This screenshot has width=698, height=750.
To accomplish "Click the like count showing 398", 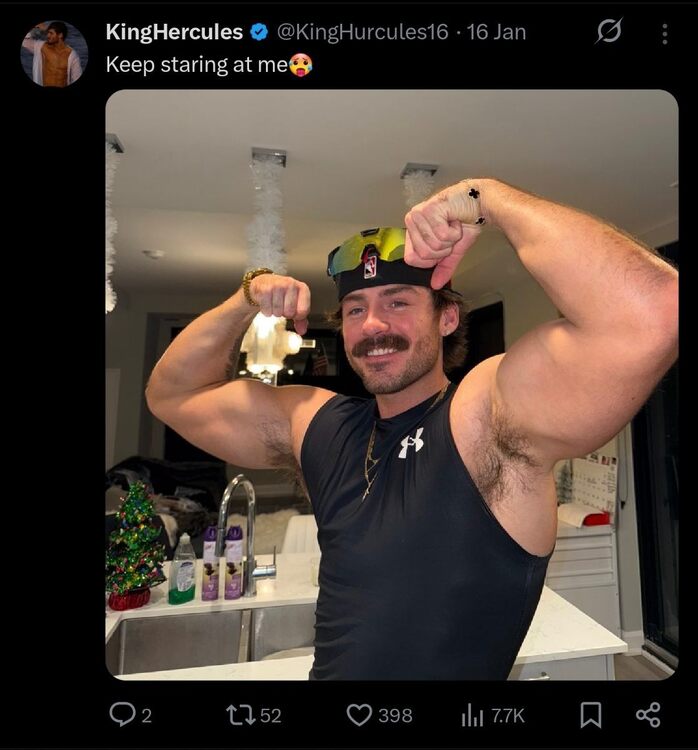I will (x=395, y=716).
